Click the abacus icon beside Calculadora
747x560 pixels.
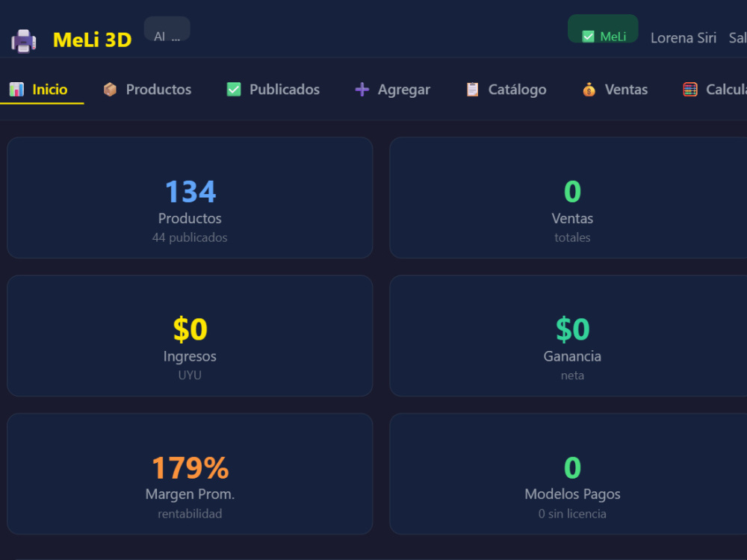[689, 89]
